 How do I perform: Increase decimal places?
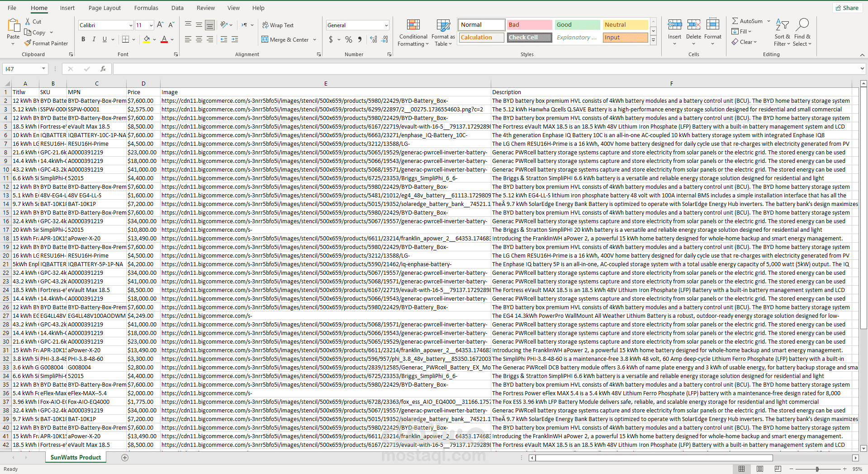click(374, 39)
